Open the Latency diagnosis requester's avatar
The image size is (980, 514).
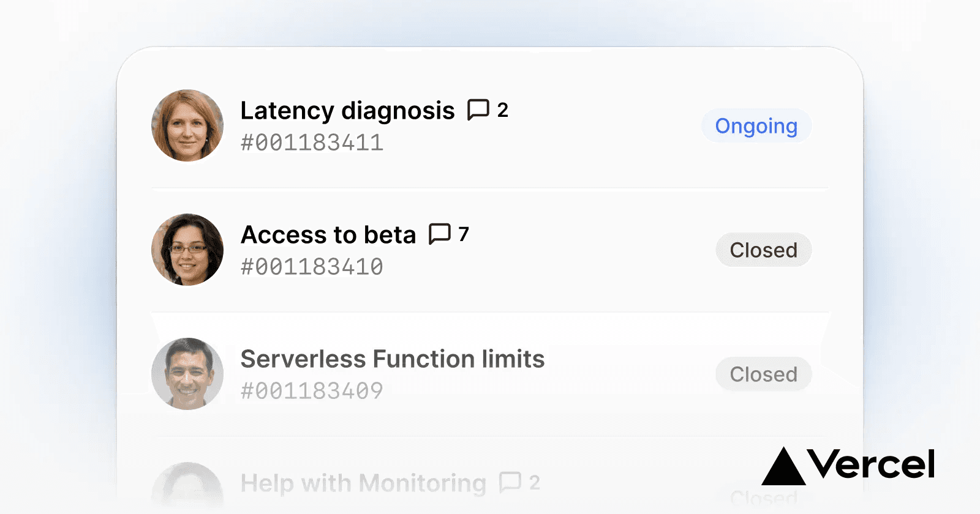[x=187, y=125]
